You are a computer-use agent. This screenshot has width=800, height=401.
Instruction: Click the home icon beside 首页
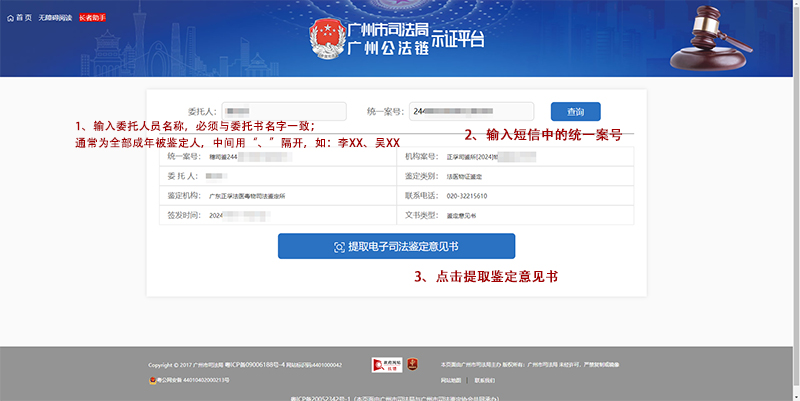click(x=10, y=18)
